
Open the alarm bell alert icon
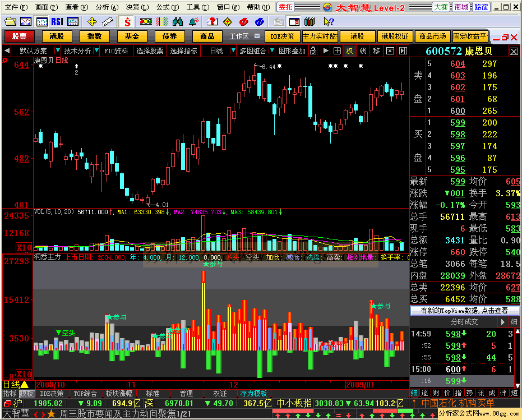click(194, 22)
